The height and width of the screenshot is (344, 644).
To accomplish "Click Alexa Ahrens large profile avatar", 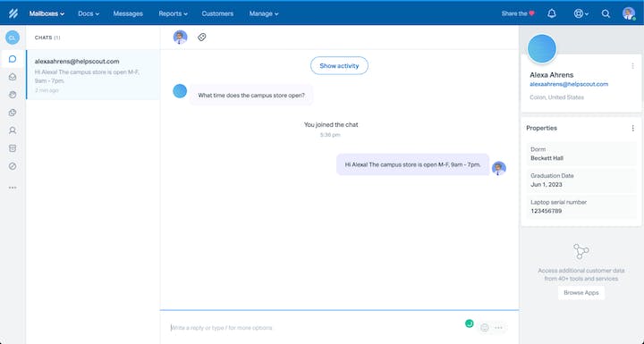I will point(542,49).
